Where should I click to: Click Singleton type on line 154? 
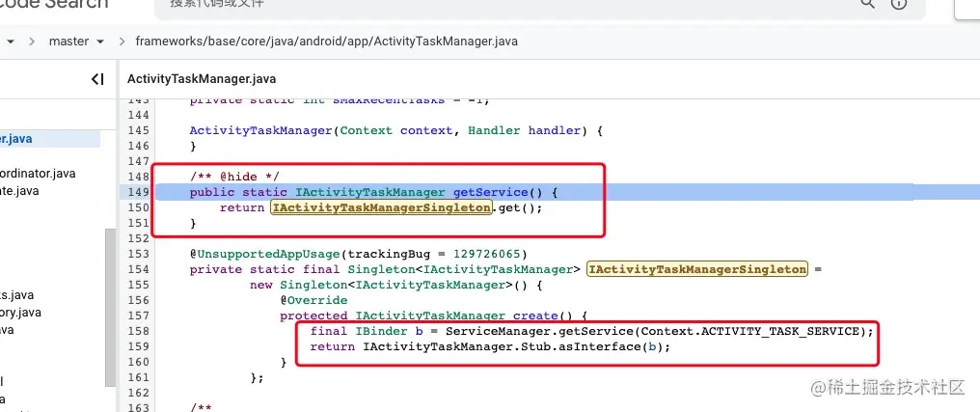381,269
